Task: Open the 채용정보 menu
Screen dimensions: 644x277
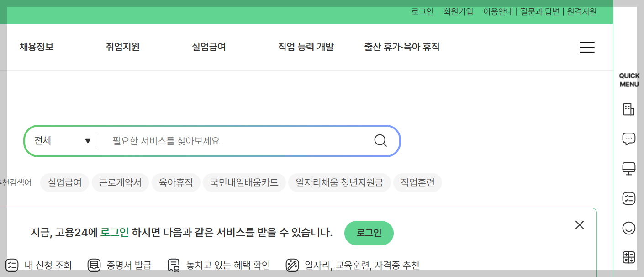Action: [x=37, y=47]
